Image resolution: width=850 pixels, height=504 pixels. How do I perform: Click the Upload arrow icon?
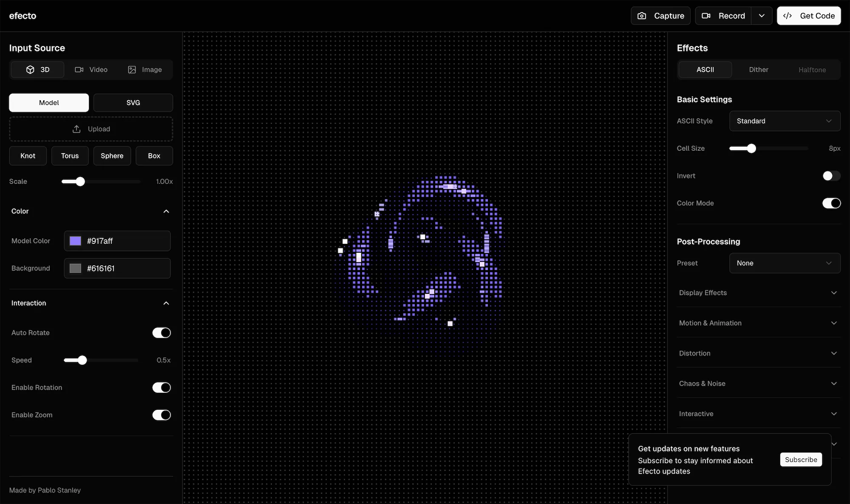pyautogui.click(x=76, y=129)
